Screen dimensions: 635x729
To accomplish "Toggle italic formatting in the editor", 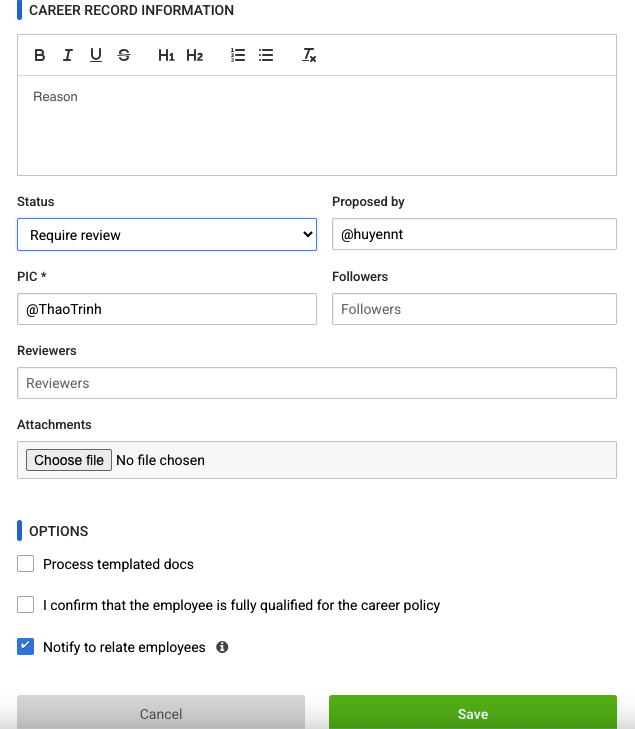I will 68,55.
